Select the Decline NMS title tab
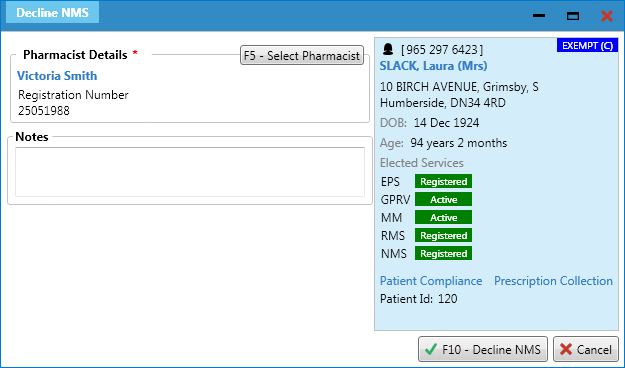Screen dimensions: 625x368 (52, 12)
